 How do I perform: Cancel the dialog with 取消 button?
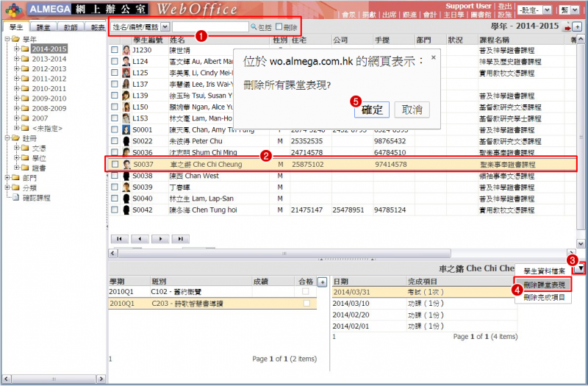[x=412, y=110]
